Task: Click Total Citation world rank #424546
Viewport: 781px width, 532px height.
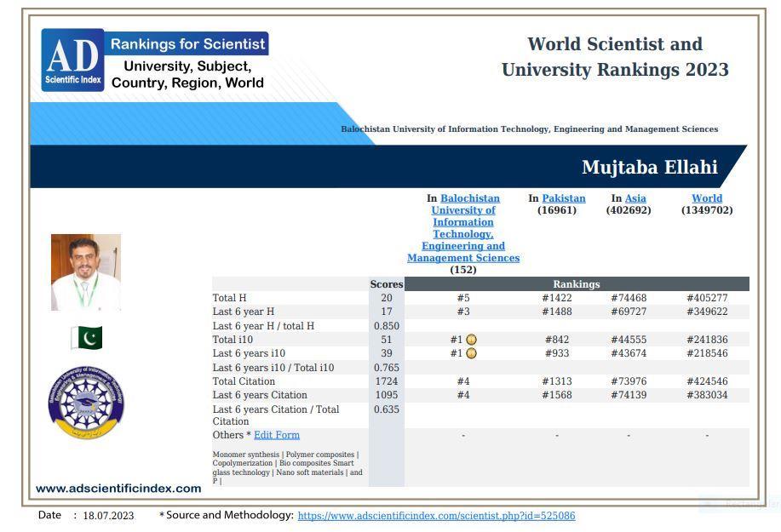Action: pos(707,381)
